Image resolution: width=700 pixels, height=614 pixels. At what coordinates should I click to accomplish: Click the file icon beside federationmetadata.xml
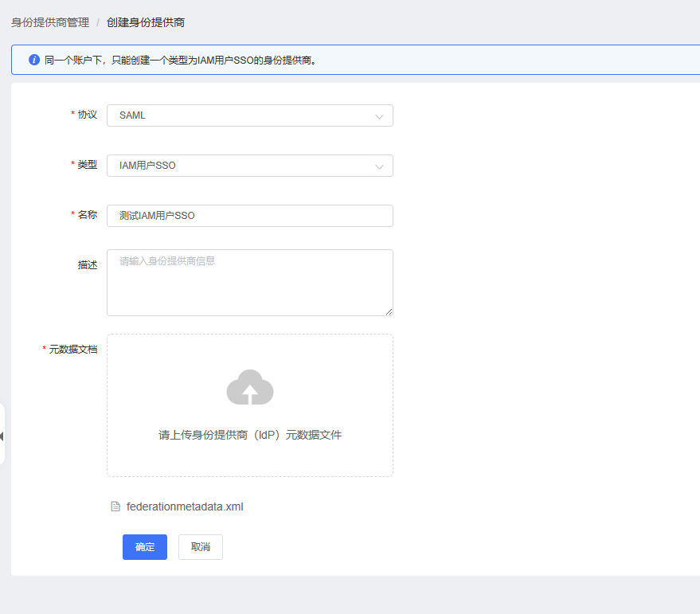[x=115, y=506]
